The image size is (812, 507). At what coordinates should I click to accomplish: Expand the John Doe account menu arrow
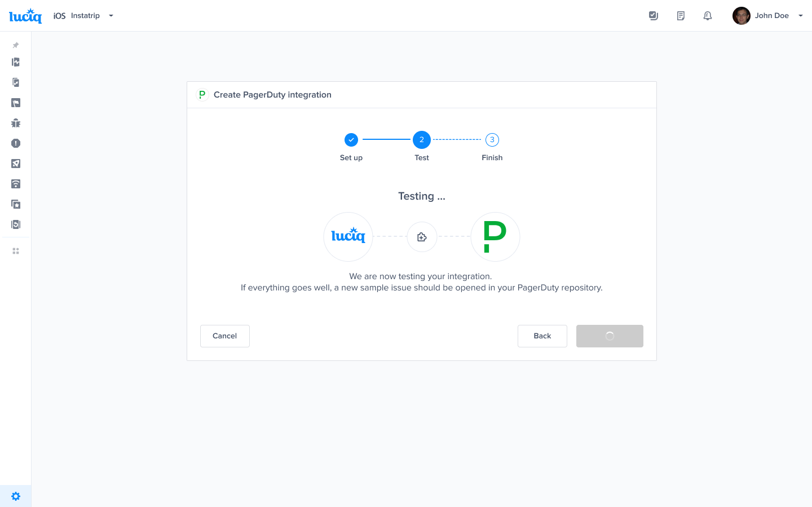800,16
